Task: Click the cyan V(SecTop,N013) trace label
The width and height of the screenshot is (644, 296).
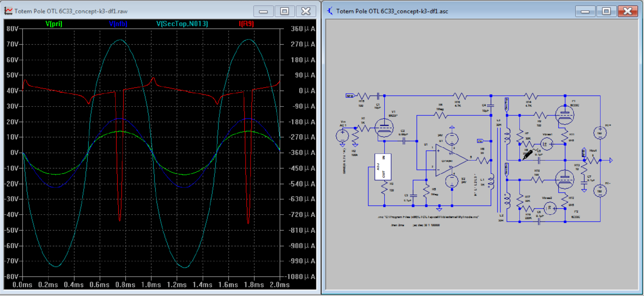Action: coord(182,24)
